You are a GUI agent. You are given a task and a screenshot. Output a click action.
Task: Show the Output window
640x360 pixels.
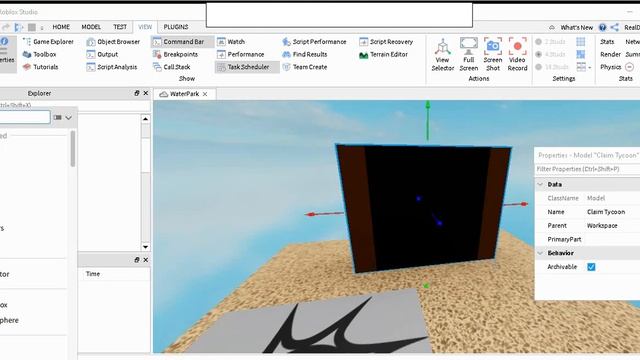(102, 54)
